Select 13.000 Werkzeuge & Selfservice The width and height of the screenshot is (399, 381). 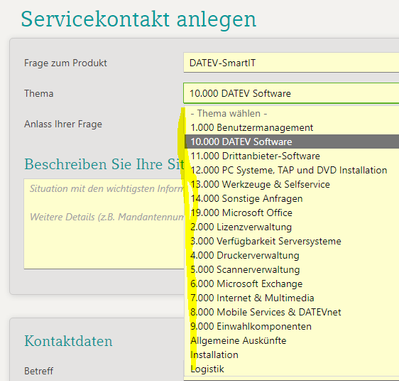(292, 184)
